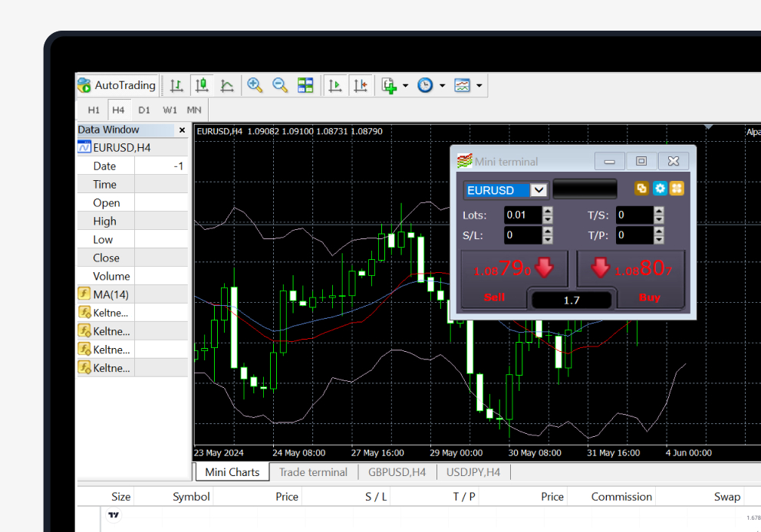Select the D1 timeframe
The image size is (761, 532).
tap(144, 110)
